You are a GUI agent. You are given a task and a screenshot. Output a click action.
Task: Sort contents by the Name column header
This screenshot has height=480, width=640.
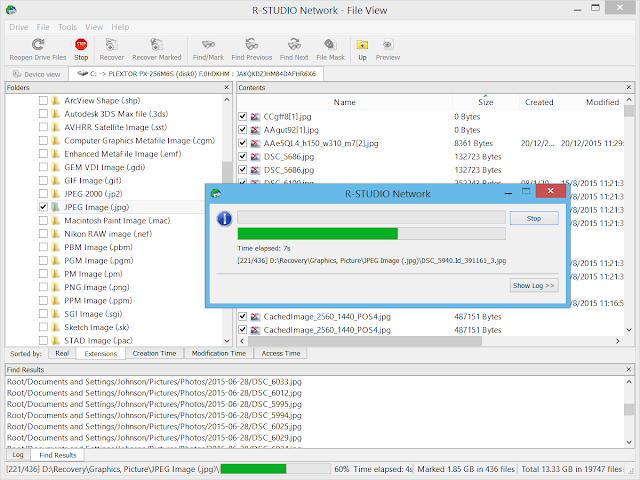point(344,102)
